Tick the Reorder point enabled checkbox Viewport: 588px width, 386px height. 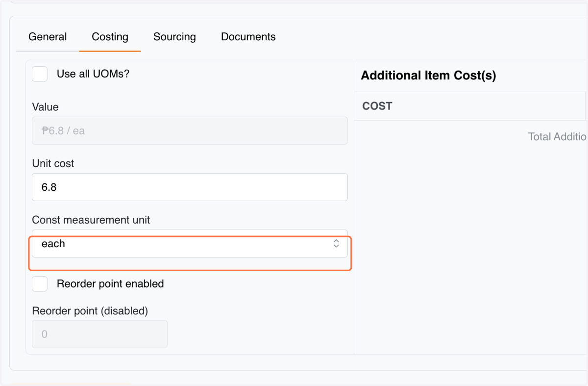point(40,283)
